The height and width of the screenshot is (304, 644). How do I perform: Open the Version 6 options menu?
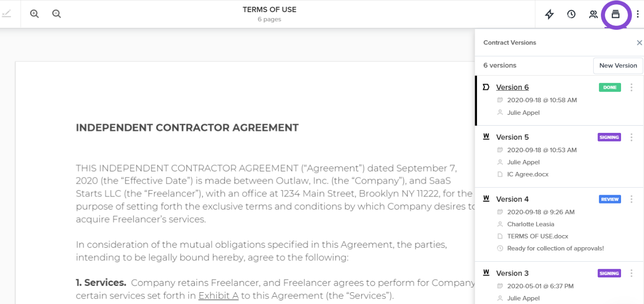(x=631, y=87)
